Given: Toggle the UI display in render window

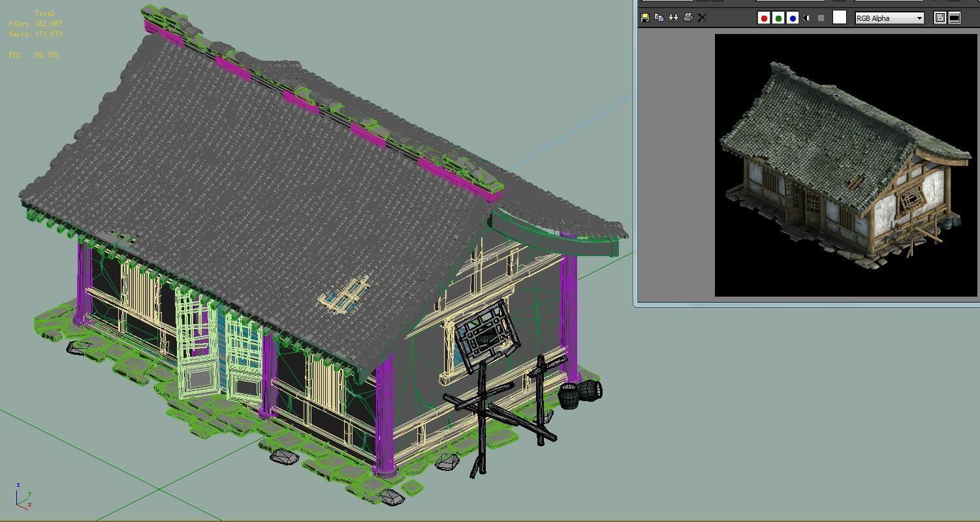Looking at the screenshot, I should tap(954, 18).
